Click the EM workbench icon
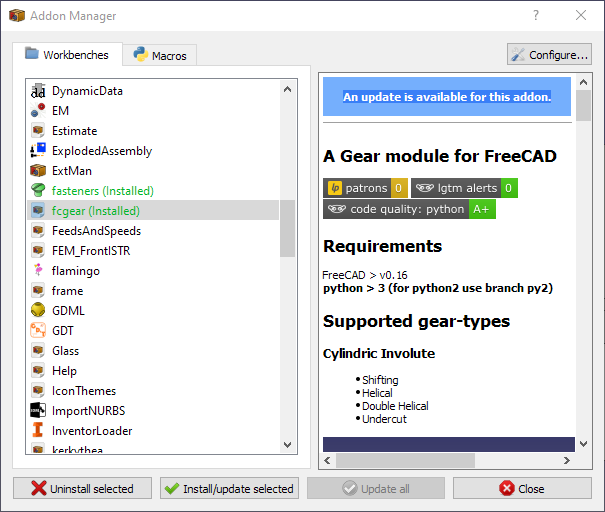 [x=38, y=111]
